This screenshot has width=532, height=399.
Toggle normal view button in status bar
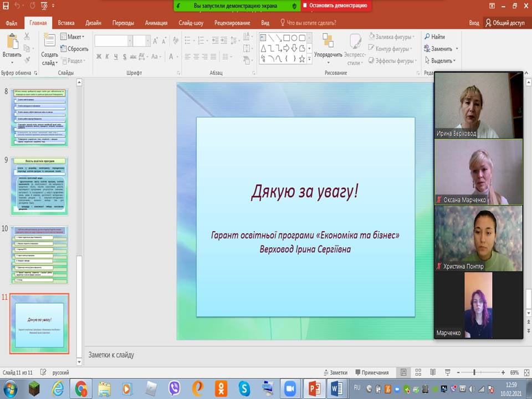point(403,372)
